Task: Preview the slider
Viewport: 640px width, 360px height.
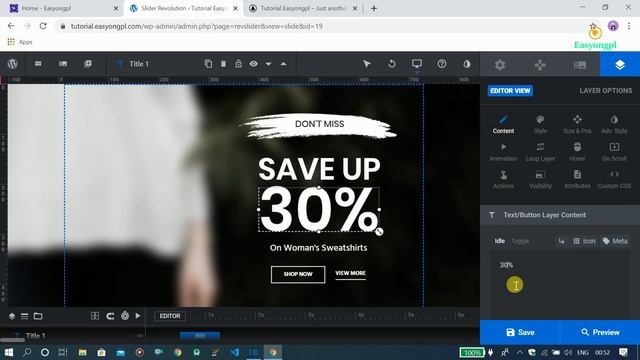Action: coord(600,332)
